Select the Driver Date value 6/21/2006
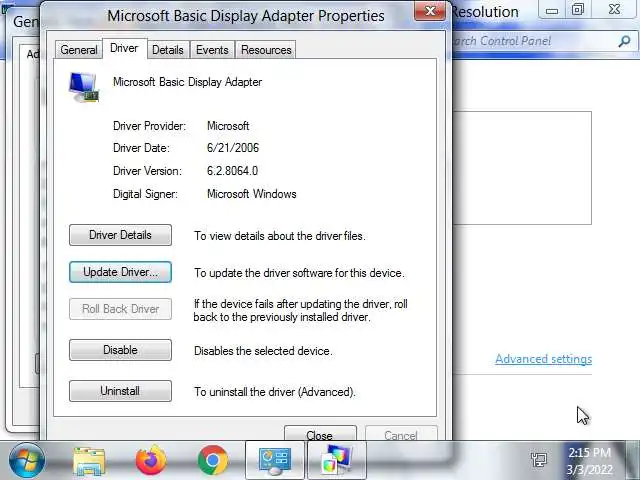640x480 pixels. (233, 148)
